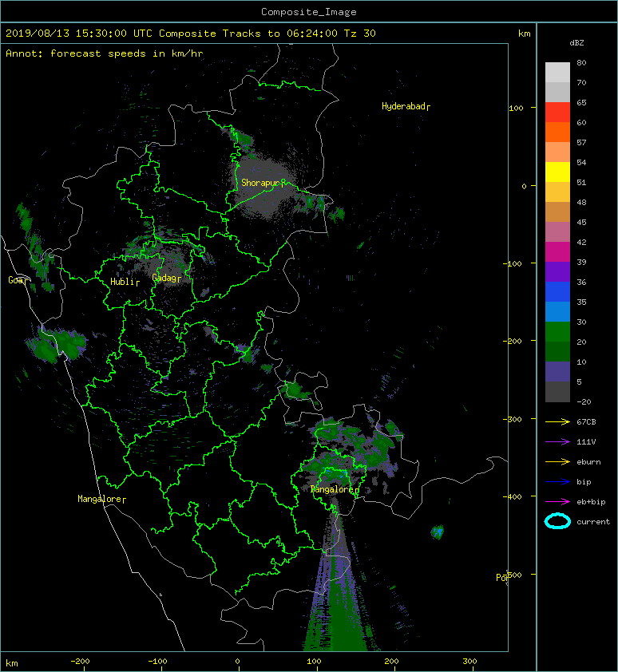Click the y-axis tick label -200

tap(513, 341)
